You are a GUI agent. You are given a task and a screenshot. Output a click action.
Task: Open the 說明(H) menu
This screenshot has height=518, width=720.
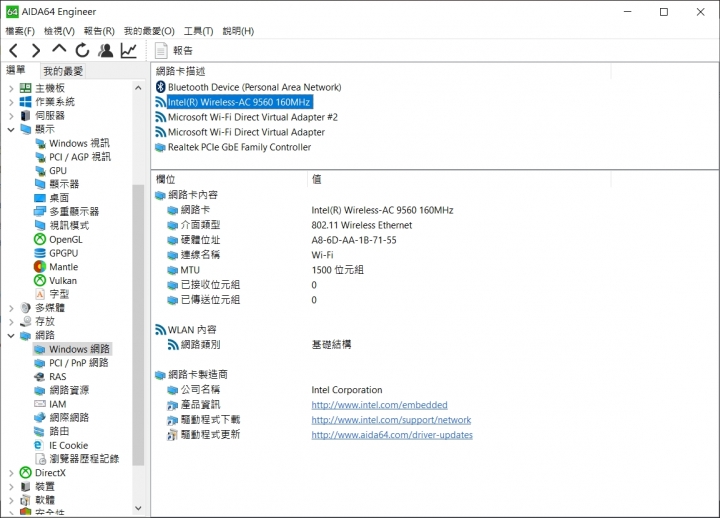click(238, 31)
